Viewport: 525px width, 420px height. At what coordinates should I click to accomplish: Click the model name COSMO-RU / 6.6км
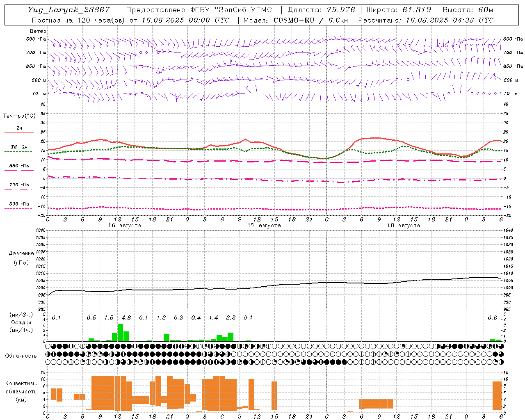click(310, 20)
